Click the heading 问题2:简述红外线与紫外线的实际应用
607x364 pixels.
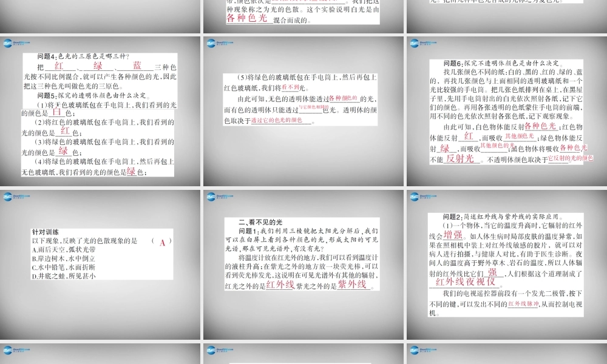(x=503, y=217)
